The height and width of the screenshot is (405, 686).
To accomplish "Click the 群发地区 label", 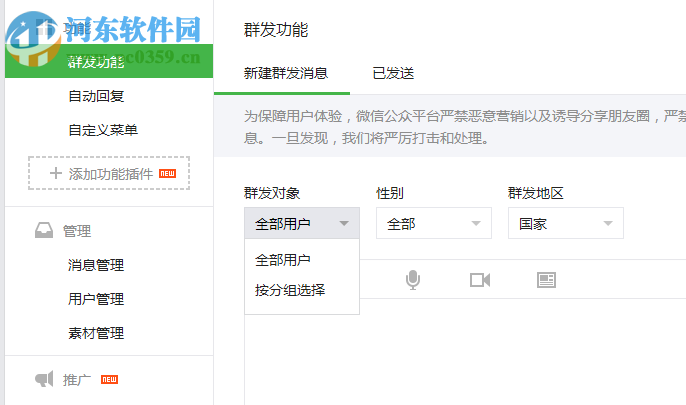I will pos(536,193).
